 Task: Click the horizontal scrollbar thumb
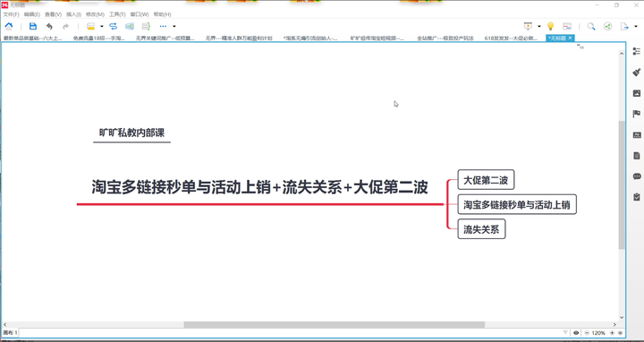[x=335, y=324]
